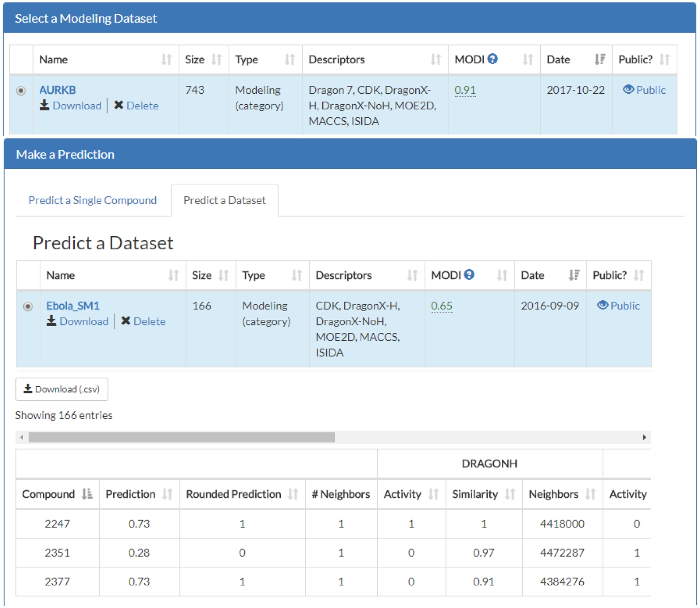This screenshot has width=700, height=608.
Task: Sort modeling datasets by Type icon
Action: pos(290,59)
